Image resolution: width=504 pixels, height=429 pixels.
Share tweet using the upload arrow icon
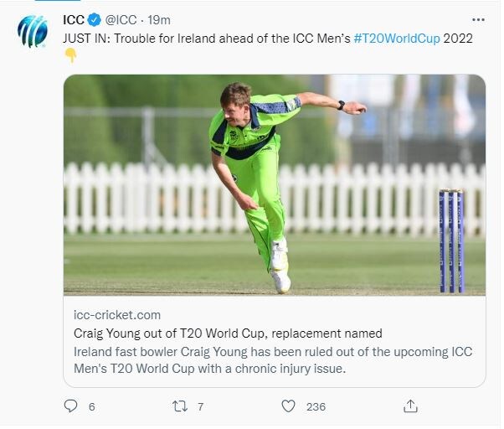click(410, 406)
